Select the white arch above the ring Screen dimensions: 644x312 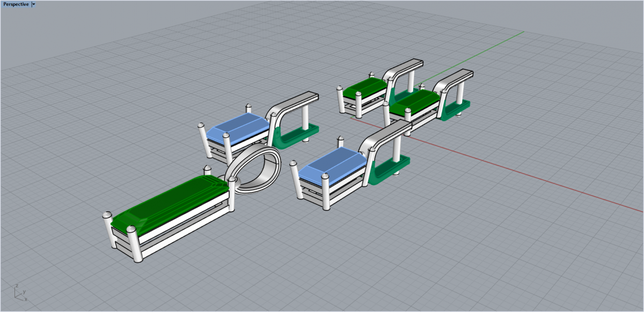tap(292, 103)
